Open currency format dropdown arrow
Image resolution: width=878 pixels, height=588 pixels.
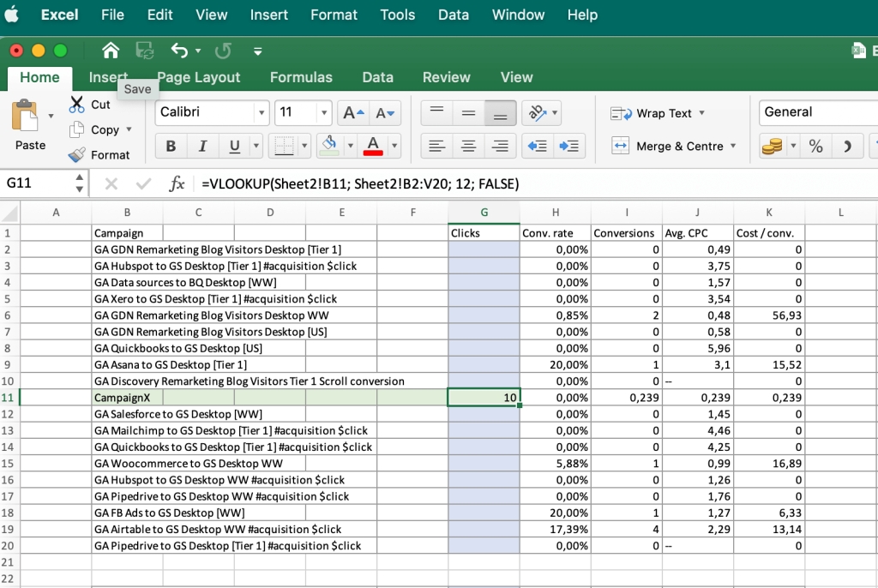tap(793, 147)
